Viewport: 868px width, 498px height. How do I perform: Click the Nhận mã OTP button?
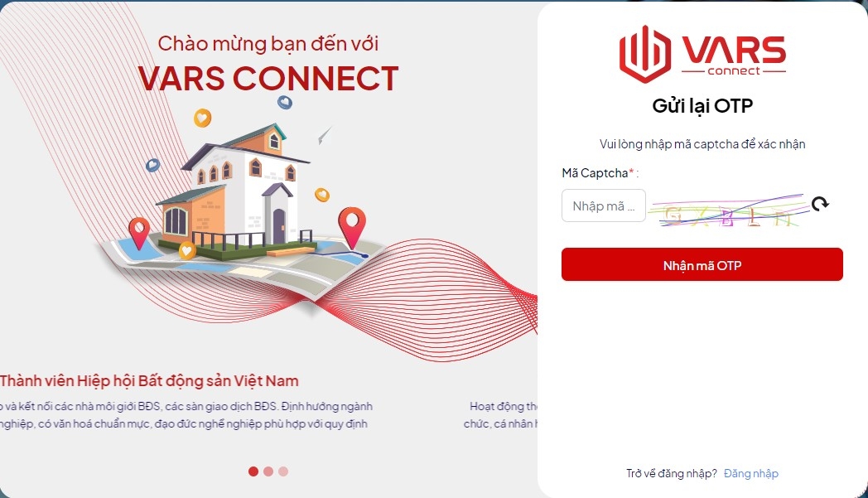pos(702,264)
